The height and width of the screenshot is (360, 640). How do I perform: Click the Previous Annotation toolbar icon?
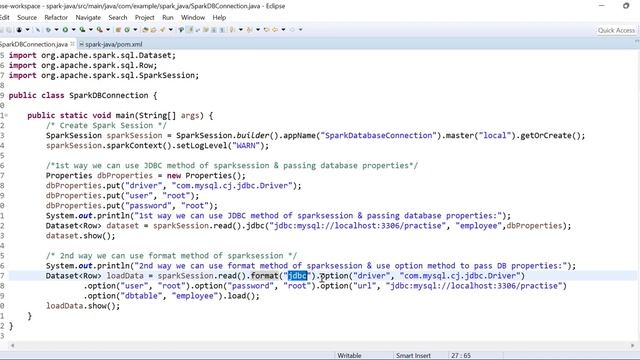[x=249, y=29]
